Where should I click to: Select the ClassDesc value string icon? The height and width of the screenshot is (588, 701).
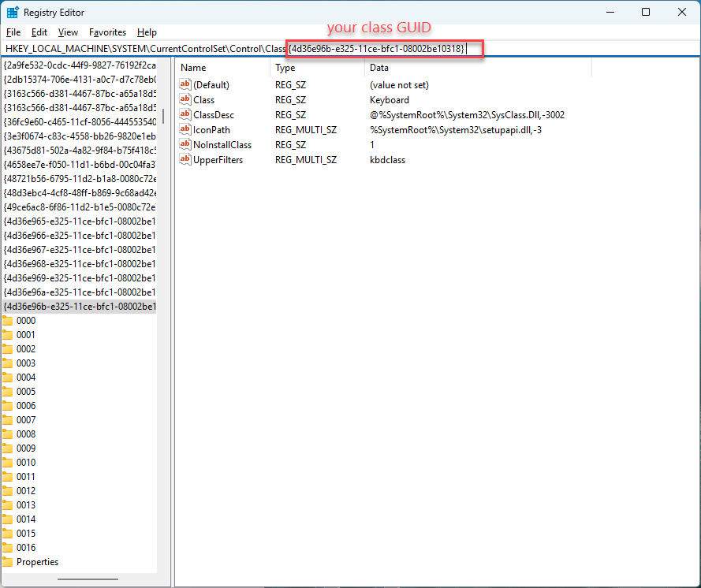[x=186, y=115]
